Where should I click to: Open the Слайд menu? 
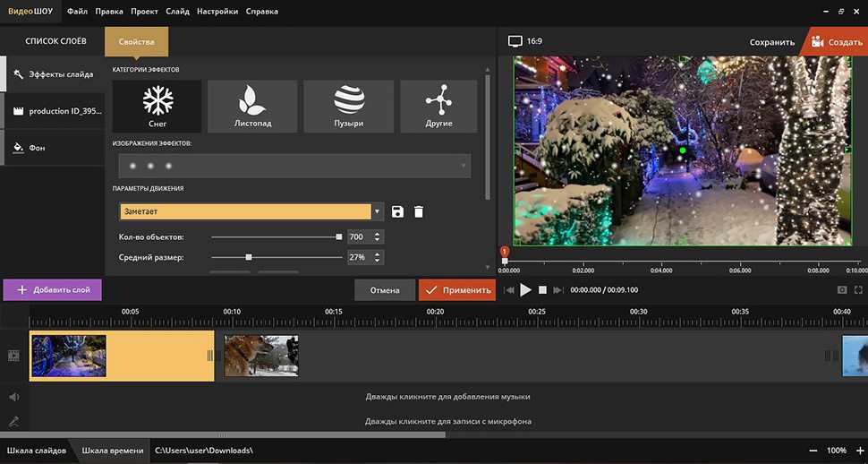point(177,12)
